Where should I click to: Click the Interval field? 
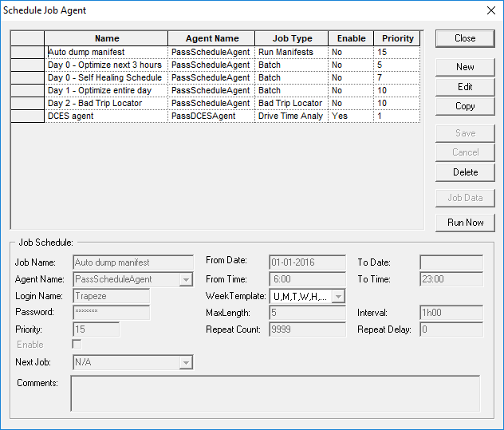[x=451, y=313]
